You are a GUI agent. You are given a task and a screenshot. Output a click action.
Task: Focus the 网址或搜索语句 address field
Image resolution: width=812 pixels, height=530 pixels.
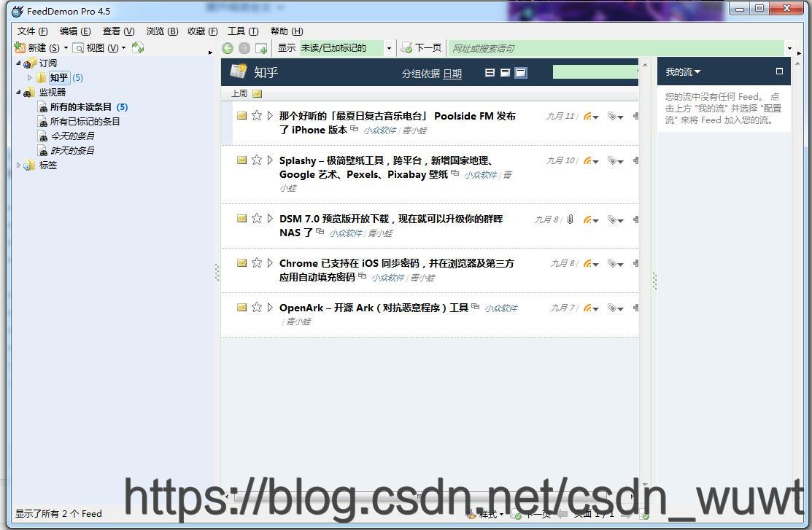pos(616,48)
